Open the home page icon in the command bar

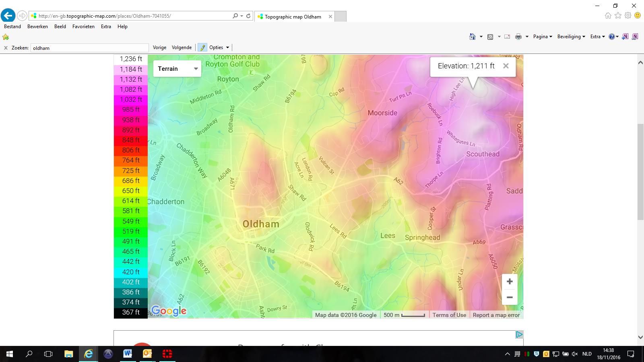472,37
